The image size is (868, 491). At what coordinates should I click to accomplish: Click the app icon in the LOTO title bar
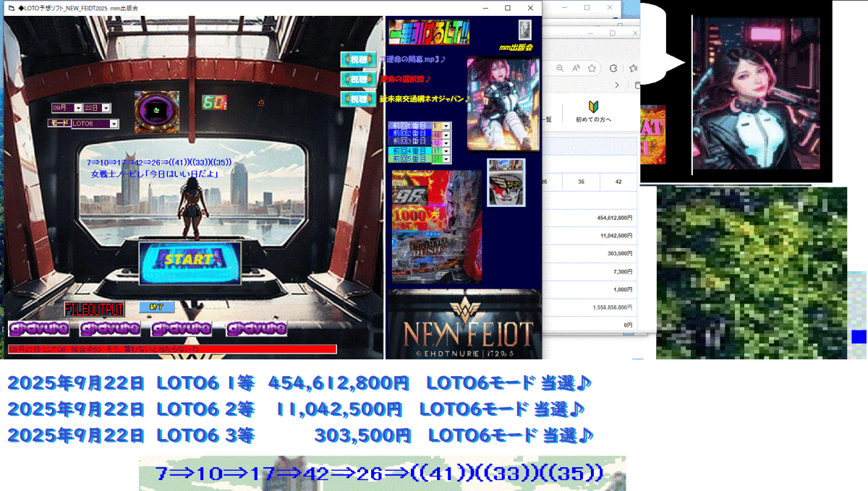[x=11, y=8]
